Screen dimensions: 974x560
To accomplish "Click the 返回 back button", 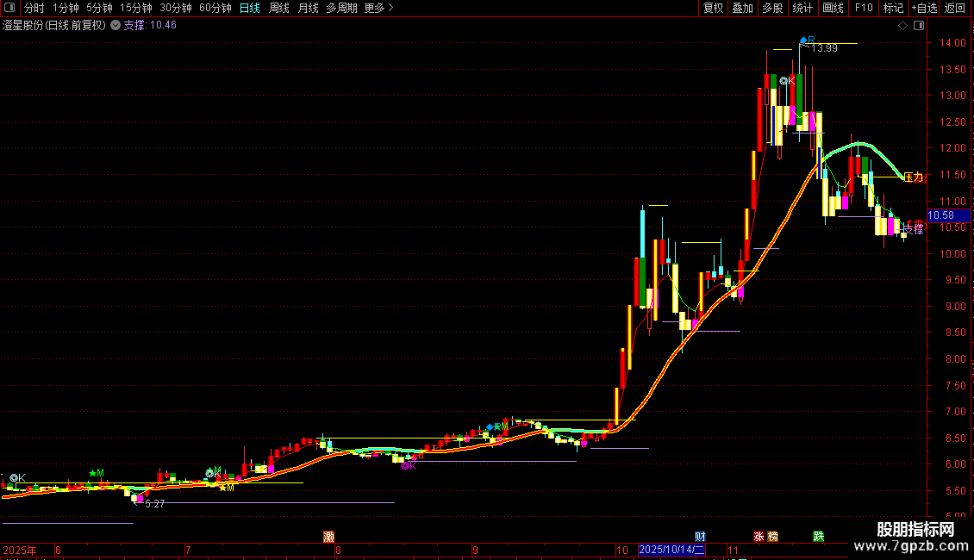I will (955, 8).
